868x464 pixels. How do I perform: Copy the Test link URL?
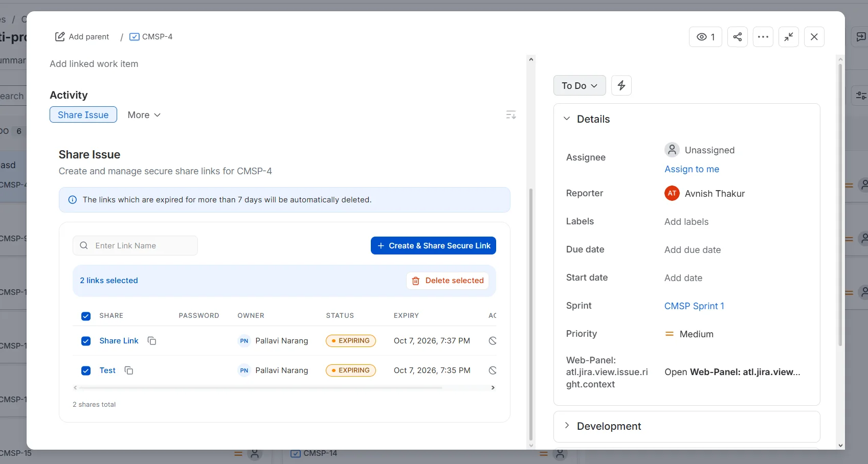click(x=129, y=370)
